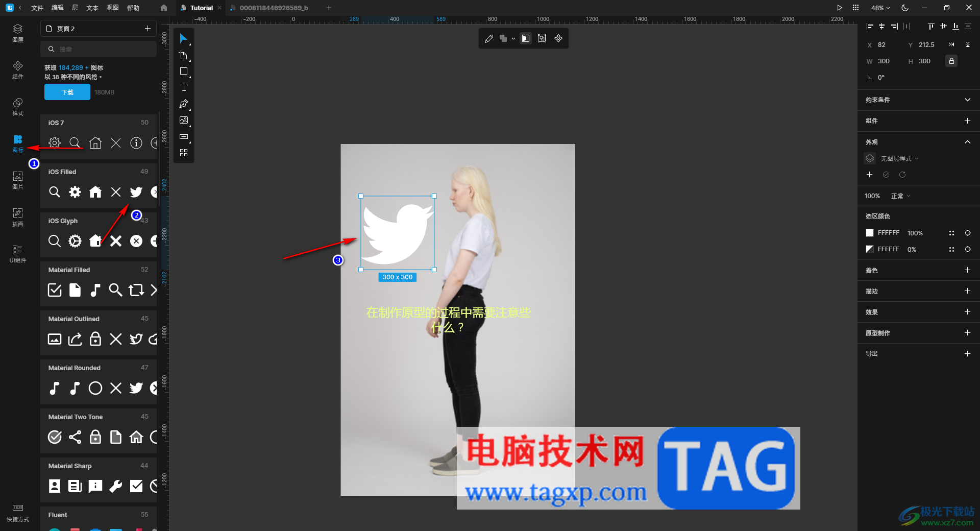Toggle dark mode moon icon

point(905,8)
